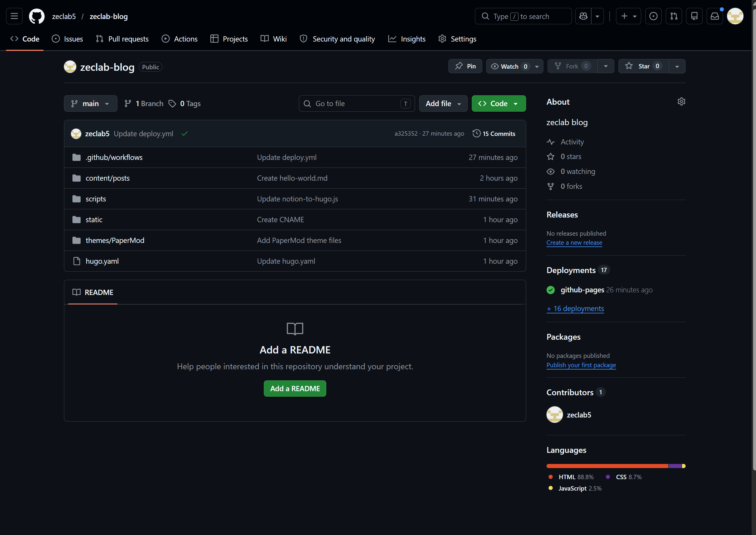The width and height of the screenshot is (756, 535).
Task: Open the repositories icon in top header
Action: pyautogui.click(x=694, y=16)
